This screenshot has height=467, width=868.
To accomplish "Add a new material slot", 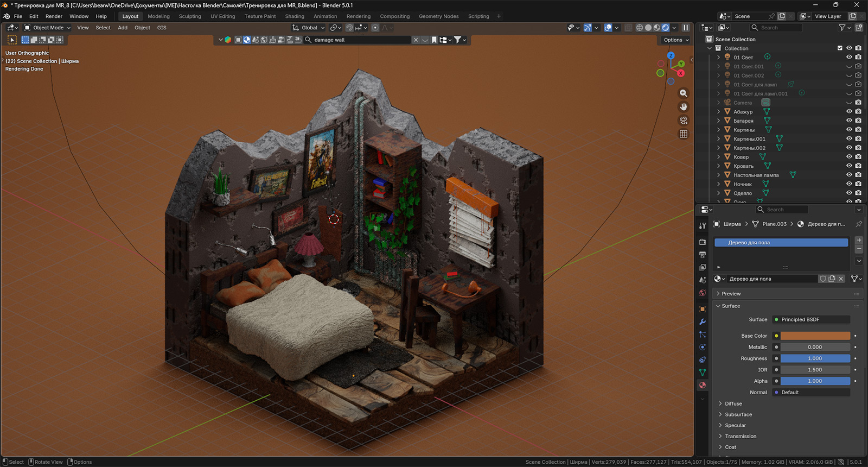I will pyautogui.click(x=859, y=240).
